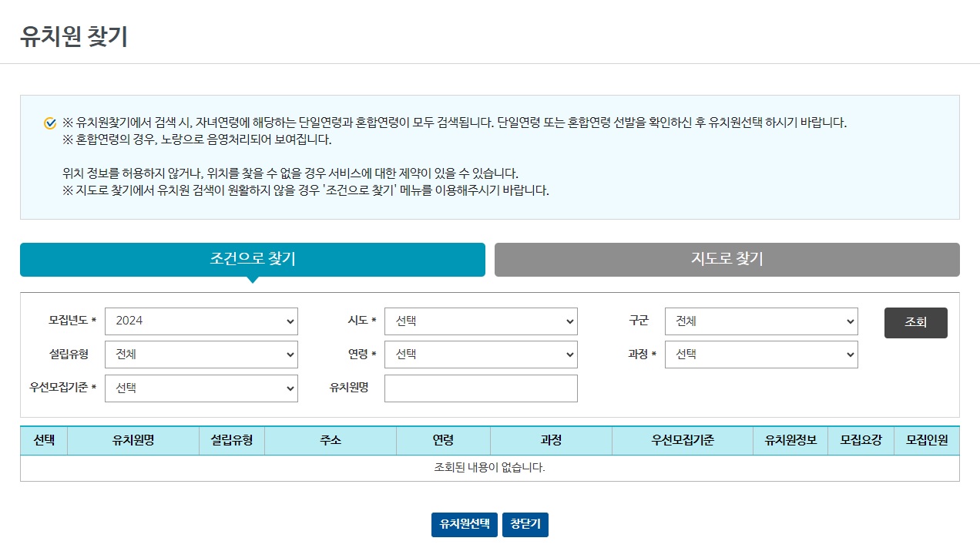This screenshot has height=548, width=980.
Task: Click the 모집인원 column header
Action: pos(928,440)
